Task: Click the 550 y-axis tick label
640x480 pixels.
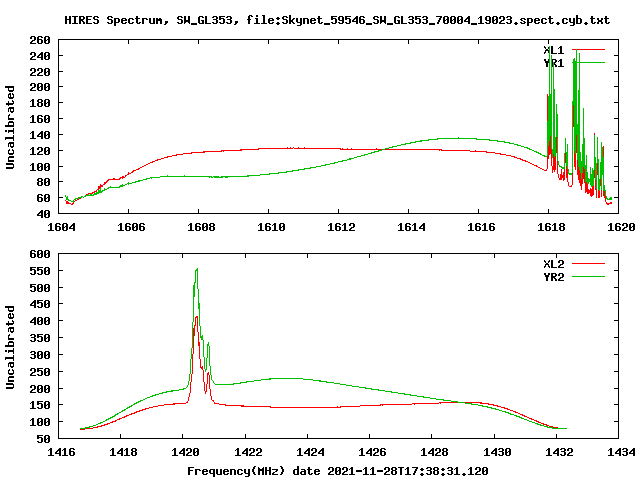Action: point(40,271)
